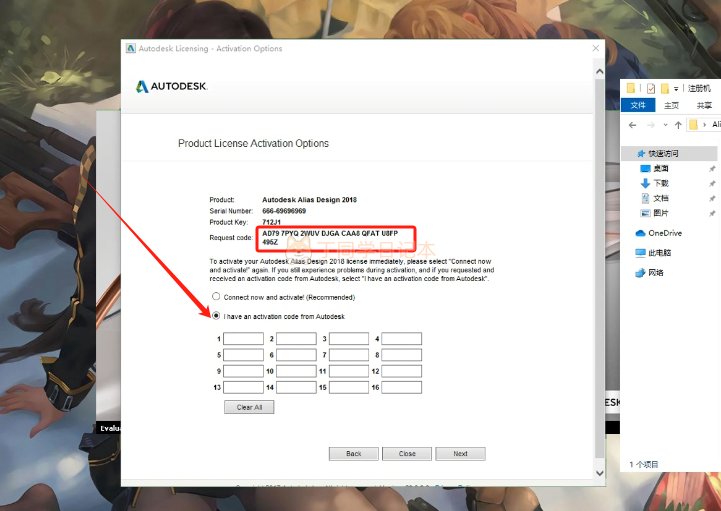
Task: Open the 文件 tab in File Explorer
Action: click(638, 105)
